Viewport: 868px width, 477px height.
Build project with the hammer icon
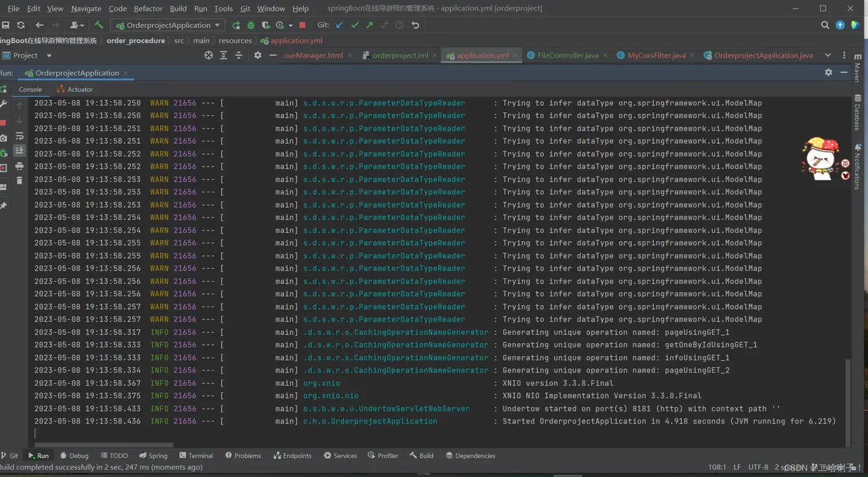[x=99, y=25]
